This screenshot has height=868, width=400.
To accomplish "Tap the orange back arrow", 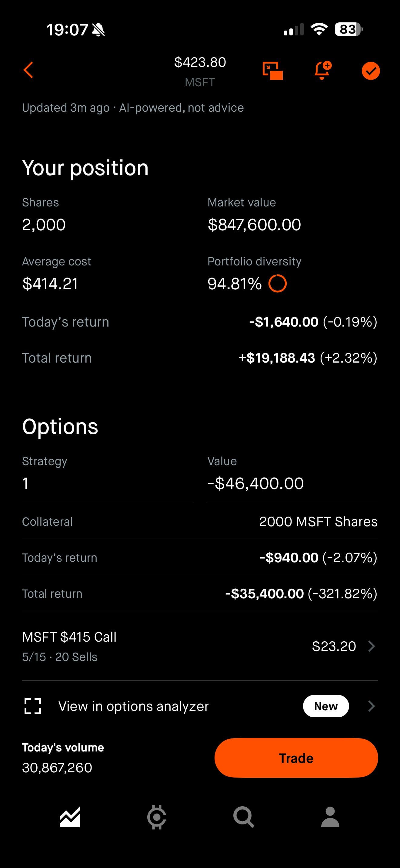I will [x=29, y=70].
